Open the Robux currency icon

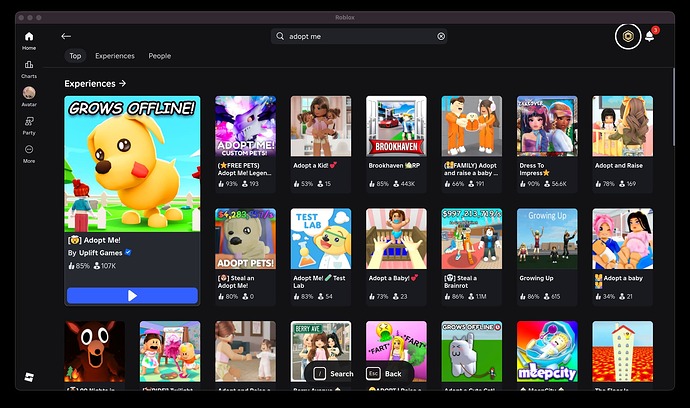pyautogui.click(x=628, y=36)
